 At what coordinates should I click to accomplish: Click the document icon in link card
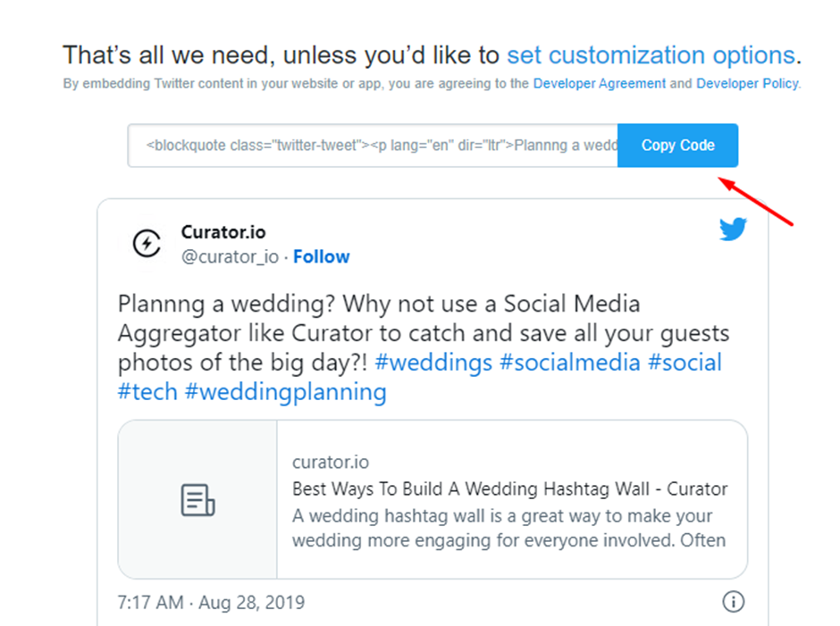(x=197, y=500)
